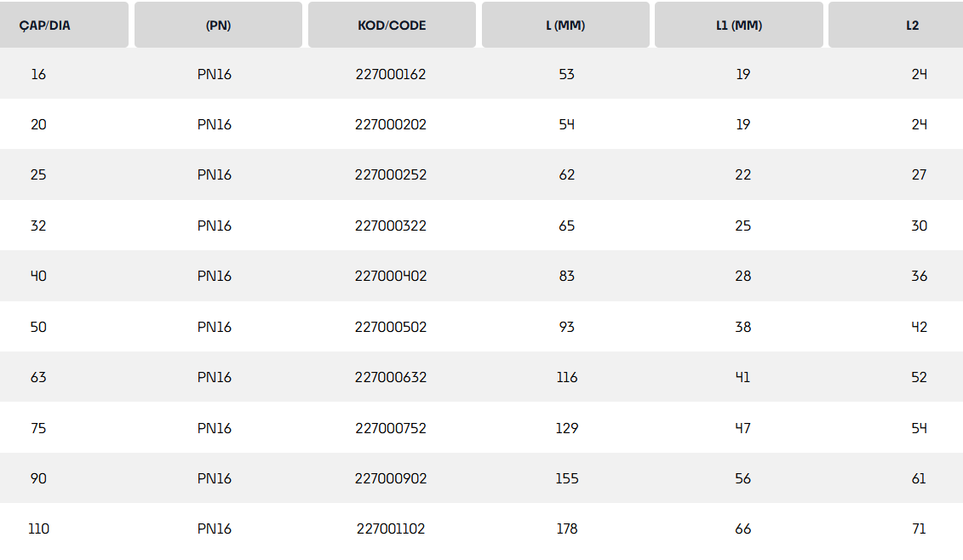Click the L (MM) column header
The image size is (963, 560).
click(x=565, y=26)
